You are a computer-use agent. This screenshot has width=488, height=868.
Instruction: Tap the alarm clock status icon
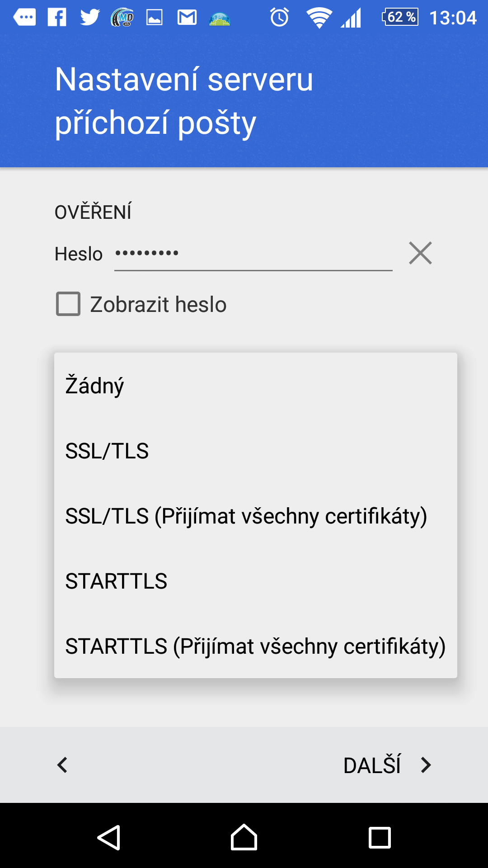tap(279, 18)
